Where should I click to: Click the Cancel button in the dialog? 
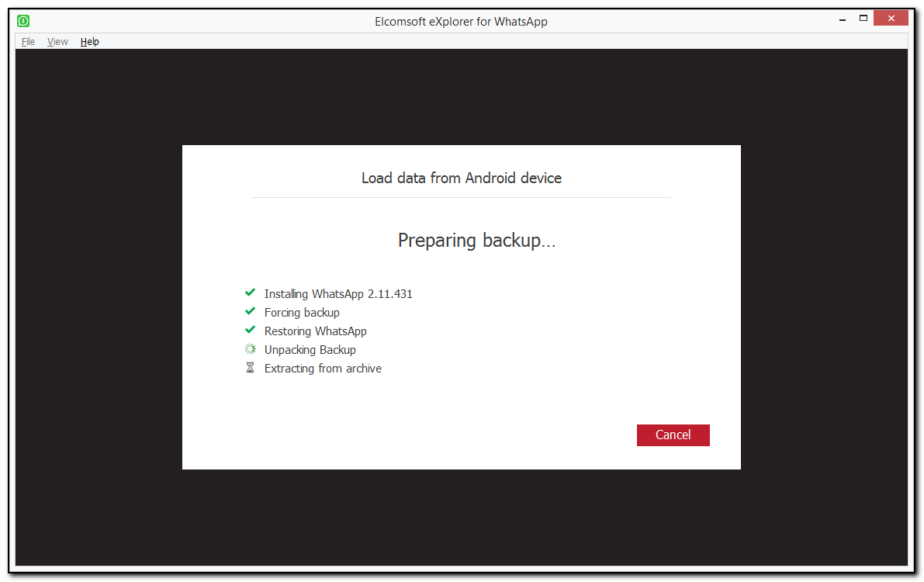click(673, 435)
